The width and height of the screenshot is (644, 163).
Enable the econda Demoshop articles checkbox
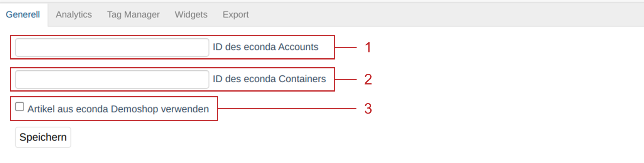tap(20, 107)
